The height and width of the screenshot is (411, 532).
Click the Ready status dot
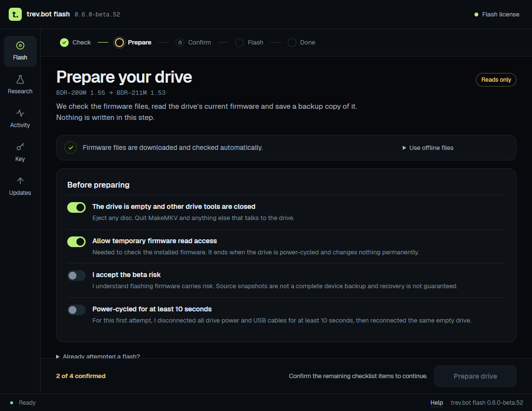(x=12, y=402)
